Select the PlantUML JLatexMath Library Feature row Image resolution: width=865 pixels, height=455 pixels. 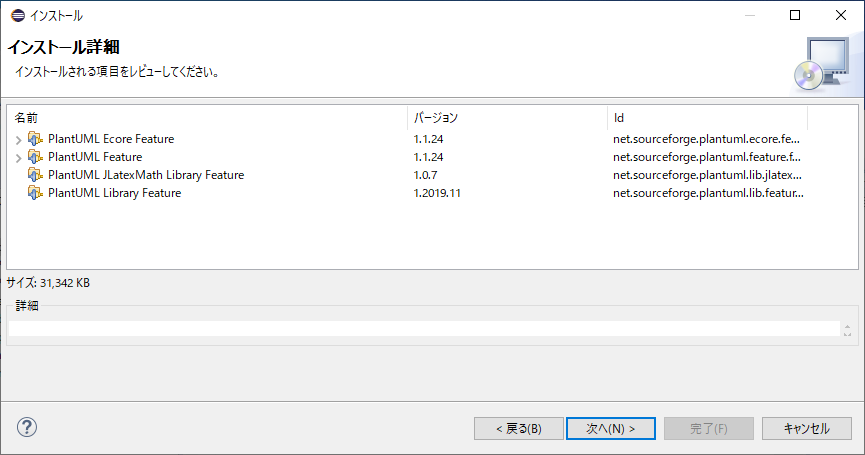(x=146, y=175)
